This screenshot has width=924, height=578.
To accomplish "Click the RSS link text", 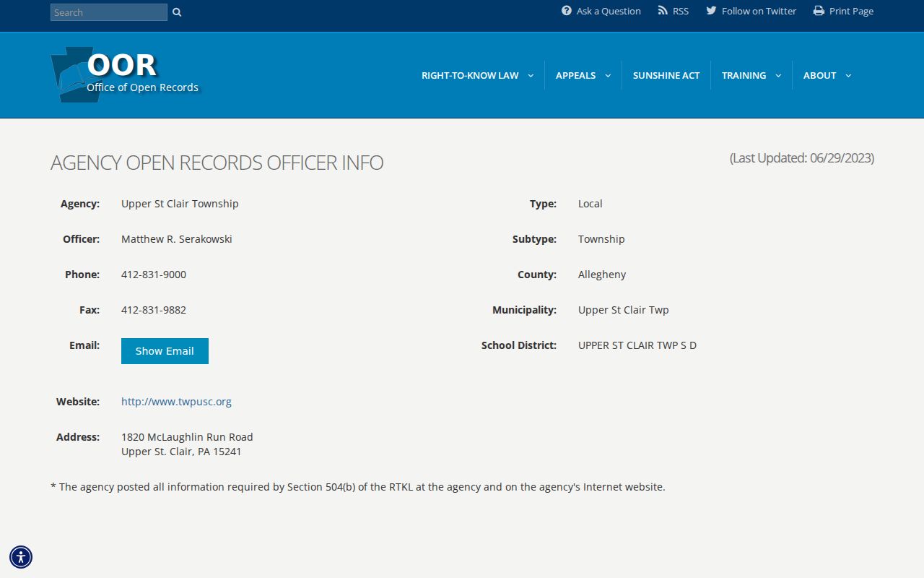I will click(x=681, y=11).
